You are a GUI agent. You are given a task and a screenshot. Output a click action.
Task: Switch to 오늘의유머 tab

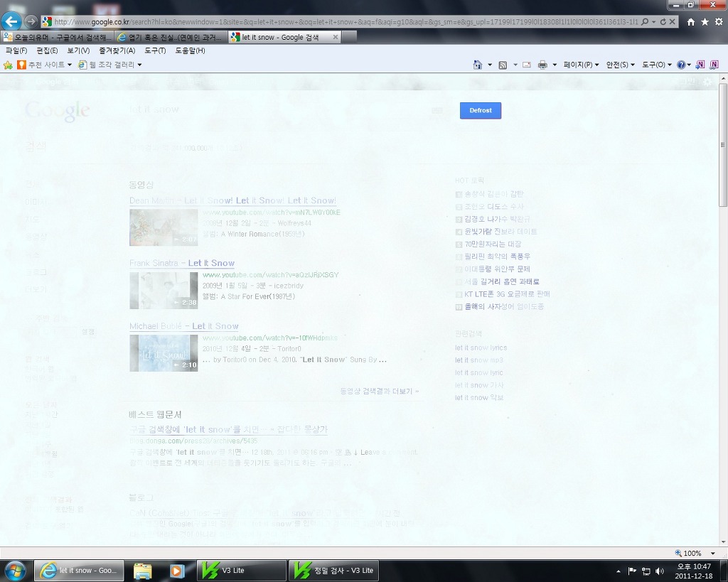[58, 37]
